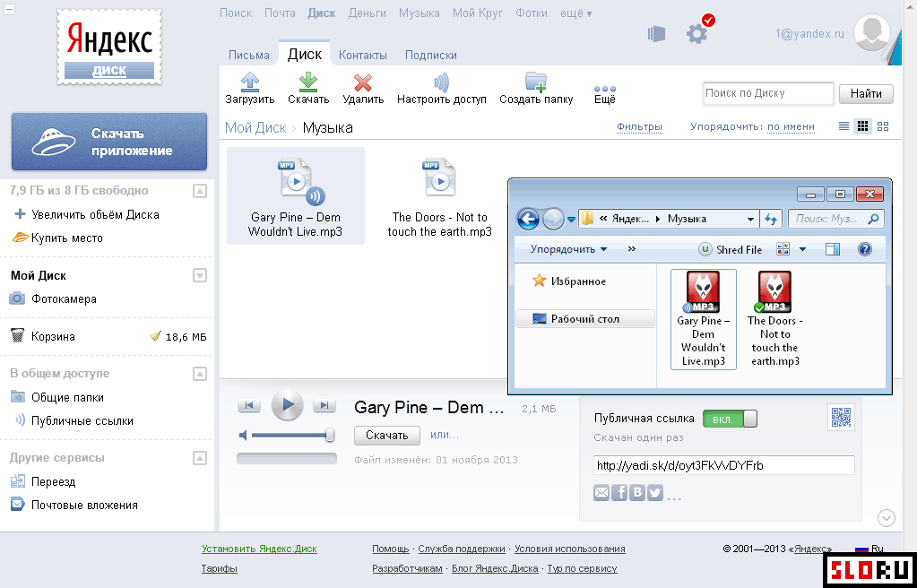Select Gary Pine mp3 file in Disk
This screenshot has width=917, height=588.
pyautogui.click(x=295, y=195)
